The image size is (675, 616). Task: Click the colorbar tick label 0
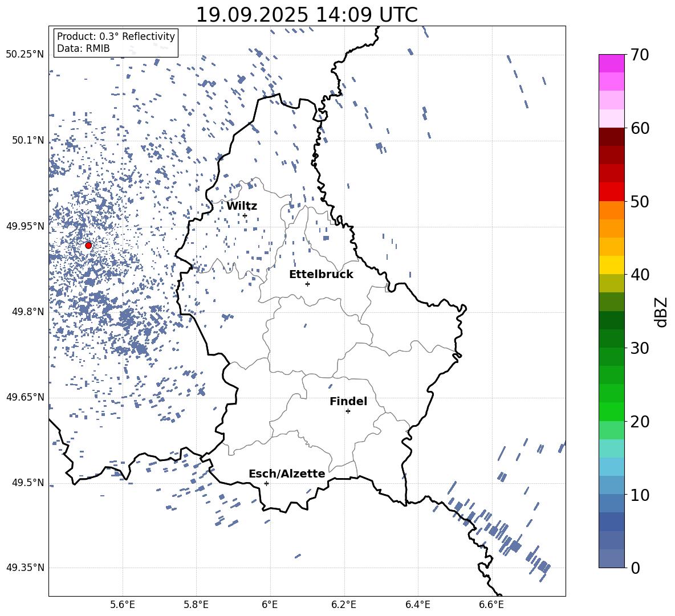635,568
